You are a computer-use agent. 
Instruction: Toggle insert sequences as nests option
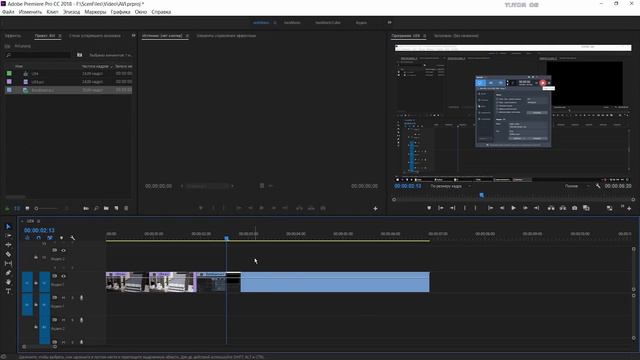(27, 238)
